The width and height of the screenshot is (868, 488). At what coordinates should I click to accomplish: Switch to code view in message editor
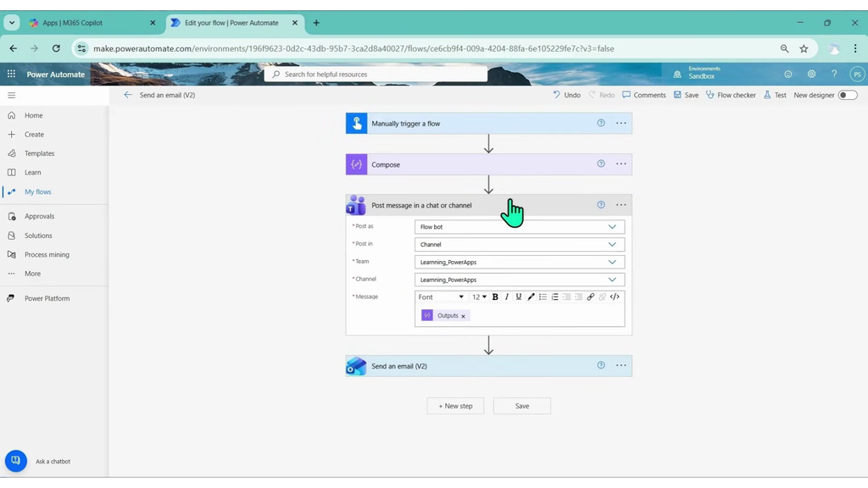tap(615, 297)
